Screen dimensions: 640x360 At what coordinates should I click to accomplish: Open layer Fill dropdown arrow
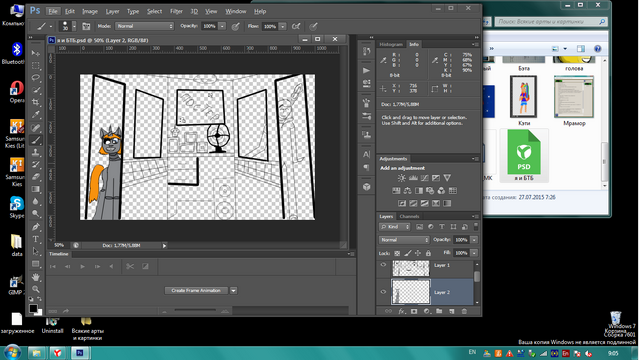[474, 253]
